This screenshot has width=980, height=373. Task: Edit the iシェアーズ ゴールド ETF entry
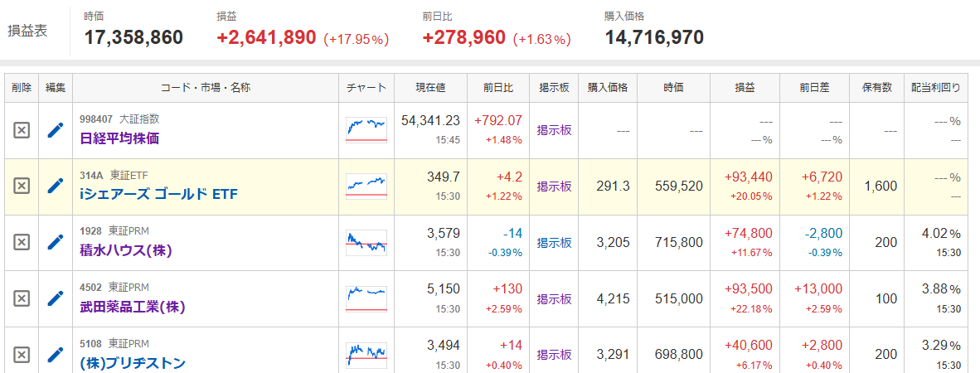click(x=56, y=186)
